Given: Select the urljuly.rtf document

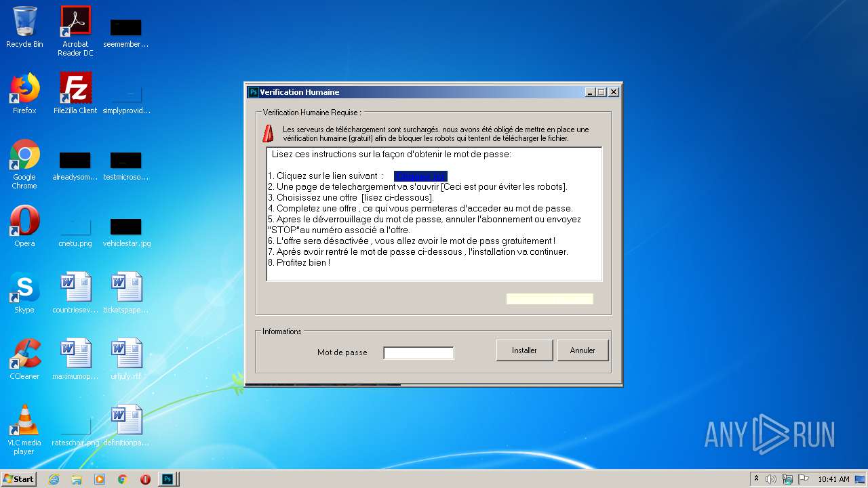Looking at the screenshot, I should [126, 359].
